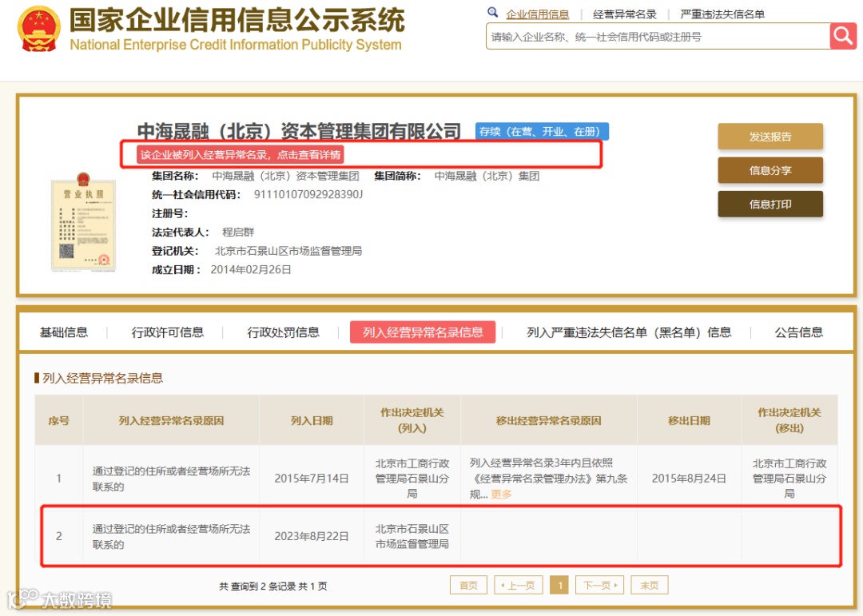Click row 2 listing reason text
The height and width of the screenshot is (616, 863).
[x=171, y=536]
